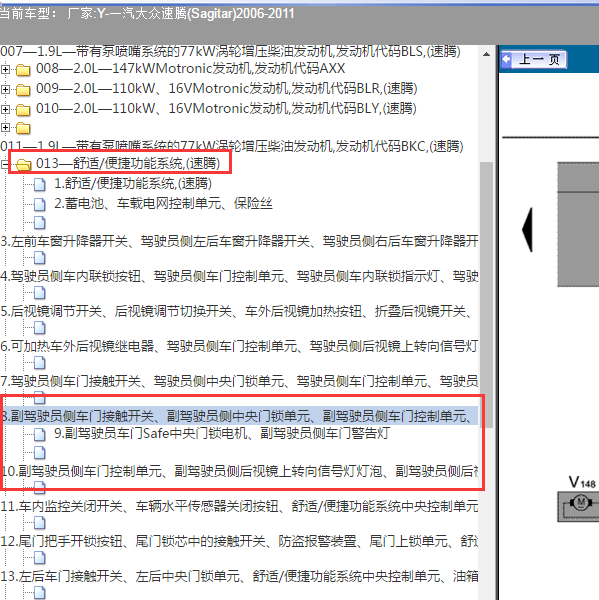The width and height of the screenshot is (599, 600).
Task: Click document icon above 13.左后车门接触开关
Action: click(40, 558)
